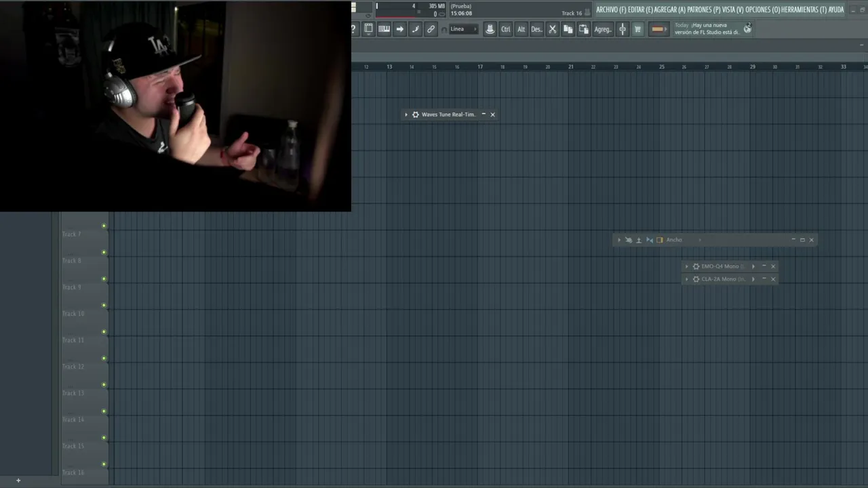Open the Línea snap dropdown
Viewport: 868px width, 488px height.
point(464,29)
